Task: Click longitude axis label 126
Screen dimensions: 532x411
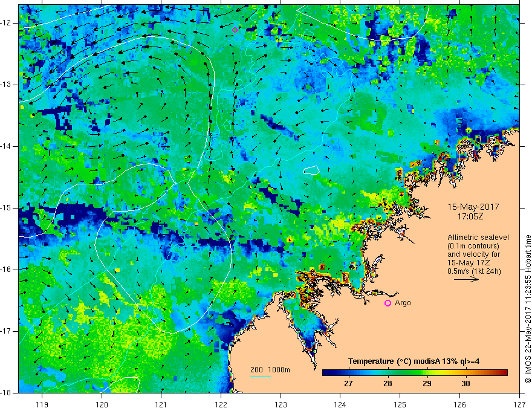Action: 459,404
